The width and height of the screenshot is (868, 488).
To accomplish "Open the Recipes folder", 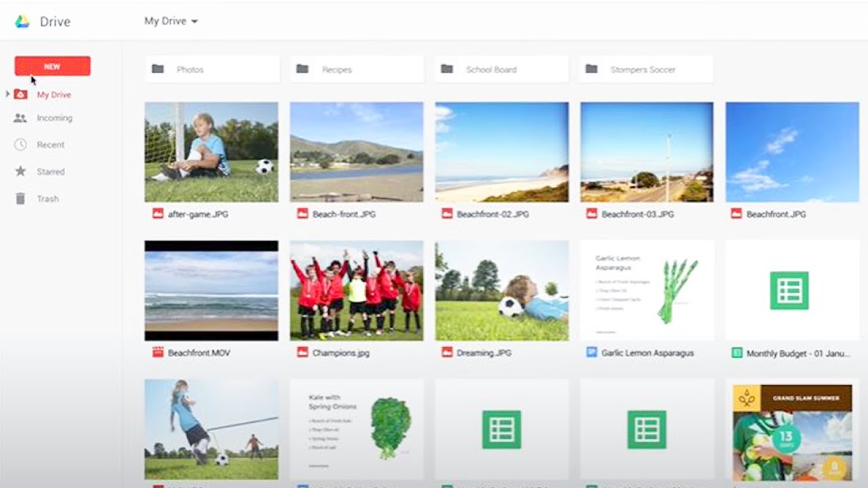I will tap(357, 69).
